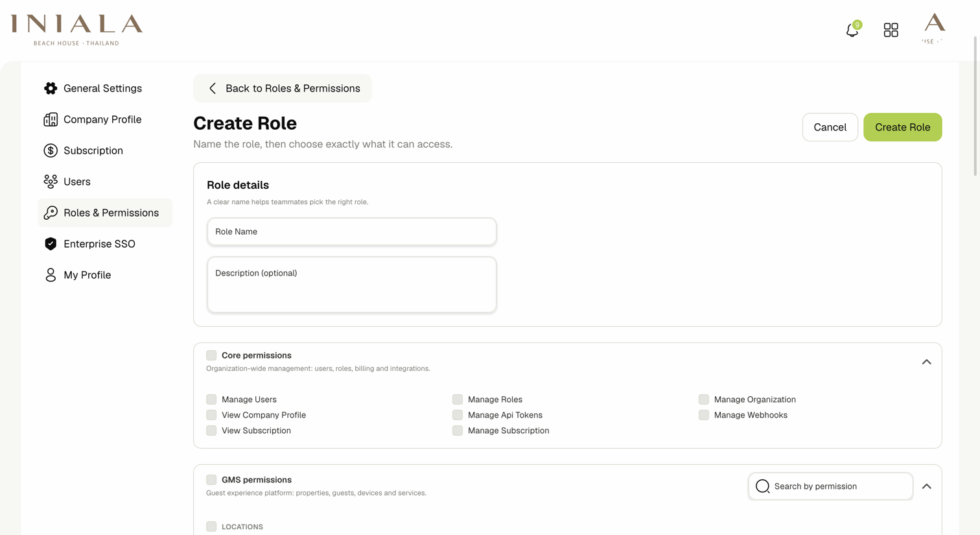Toggle the Core permissions checkbox
The height and width of the screenshot is (535, 980).
coord(211,355)
